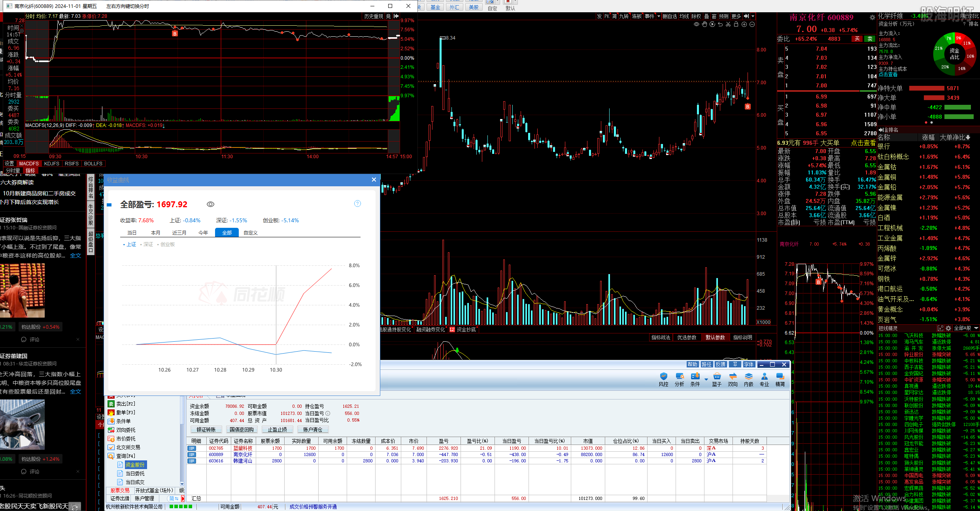Toggle 北交所交易 checkbox item in sidebar

[124, 447]
